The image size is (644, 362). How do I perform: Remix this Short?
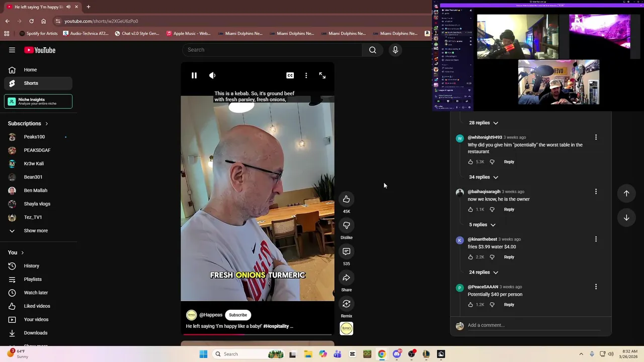(346, 304)
